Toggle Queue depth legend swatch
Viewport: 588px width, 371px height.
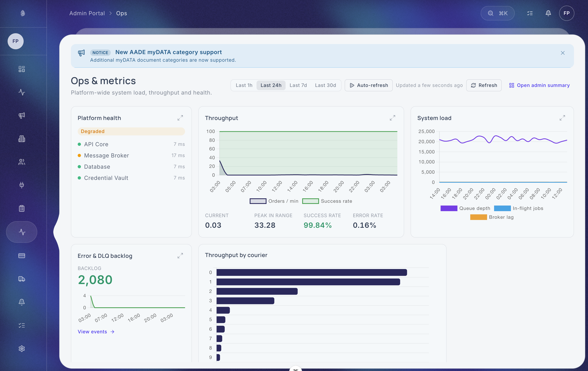click(x=449, y=208)
